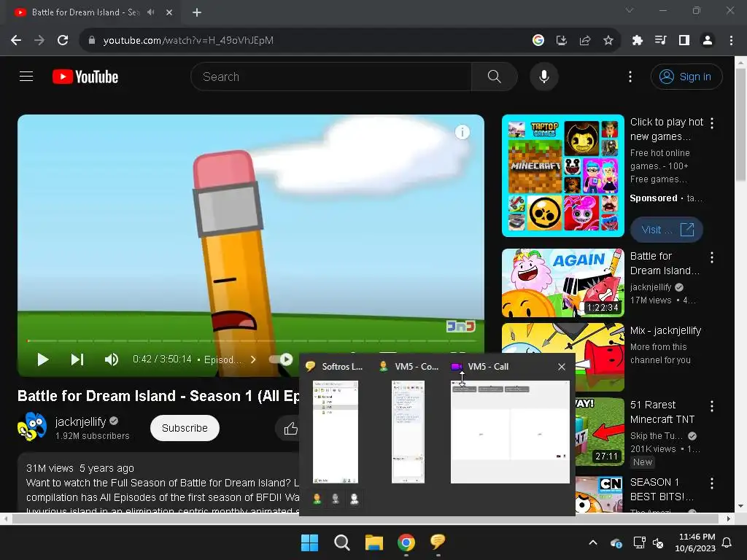The height and width of the screenshot is (560, 747).
Task: Expand the chapter chevron next to Episode
Action: 253,359
